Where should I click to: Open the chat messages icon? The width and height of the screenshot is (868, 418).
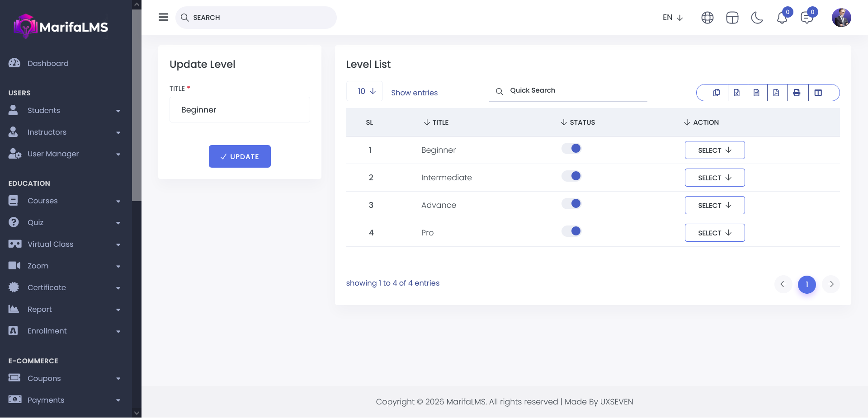point(807,18)
